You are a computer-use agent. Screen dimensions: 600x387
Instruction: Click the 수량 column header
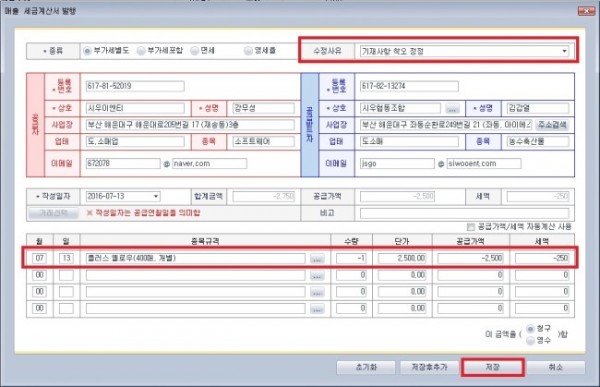[x=351, y=241]
